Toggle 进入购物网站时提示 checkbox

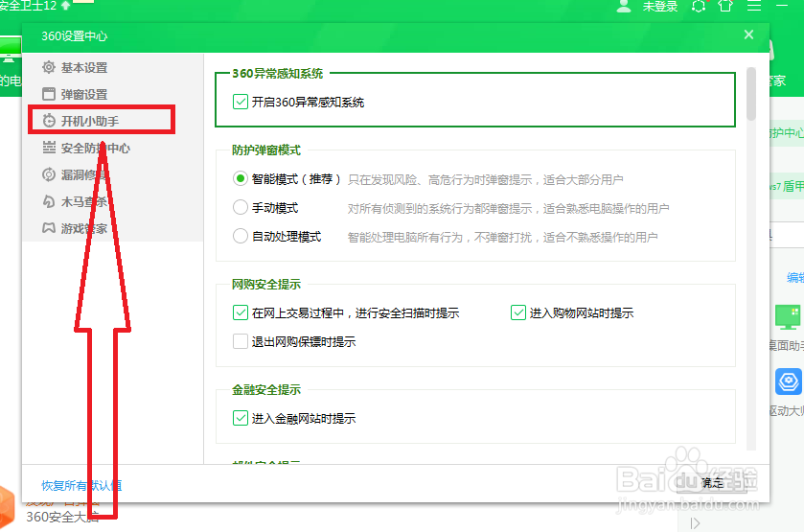[517, 312]
